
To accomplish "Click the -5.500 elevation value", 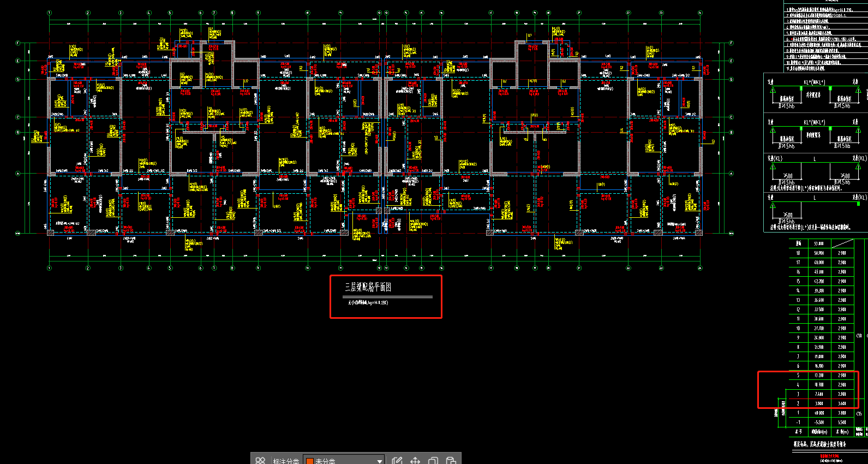I will (819, 422).
